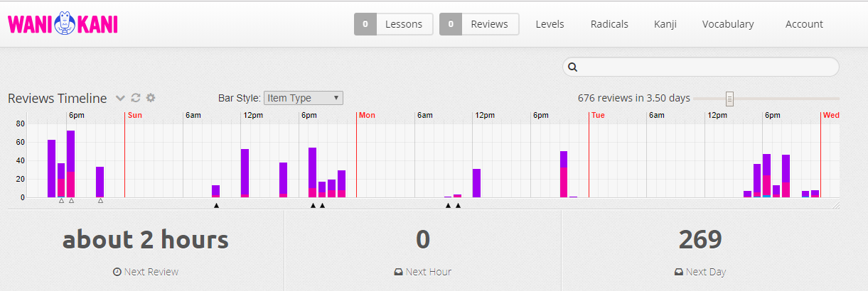Click the black triangle under Sunday morning bar

[x=216, y=206]
